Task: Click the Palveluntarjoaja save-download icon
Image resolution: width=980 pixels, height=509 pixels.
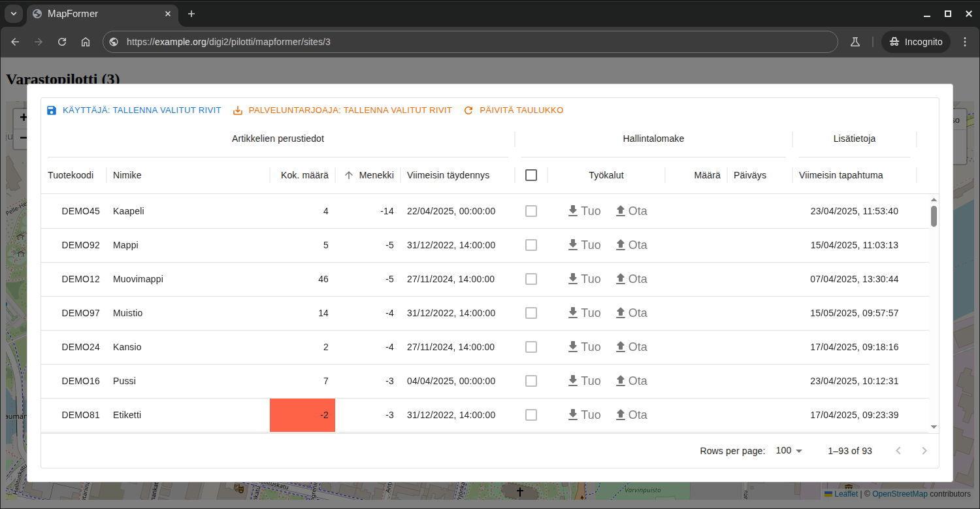Action: tap(238, 110)
